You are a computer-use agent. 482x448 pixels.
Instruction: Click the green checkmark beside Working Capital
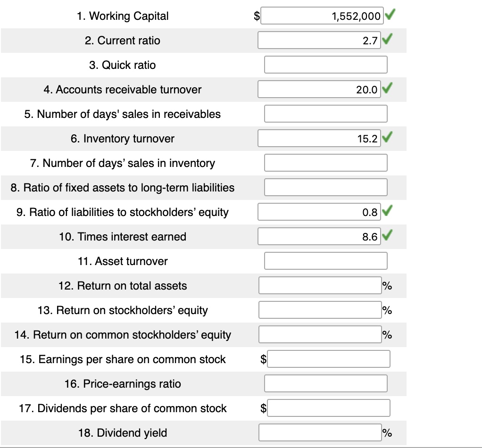pos(391,16)
